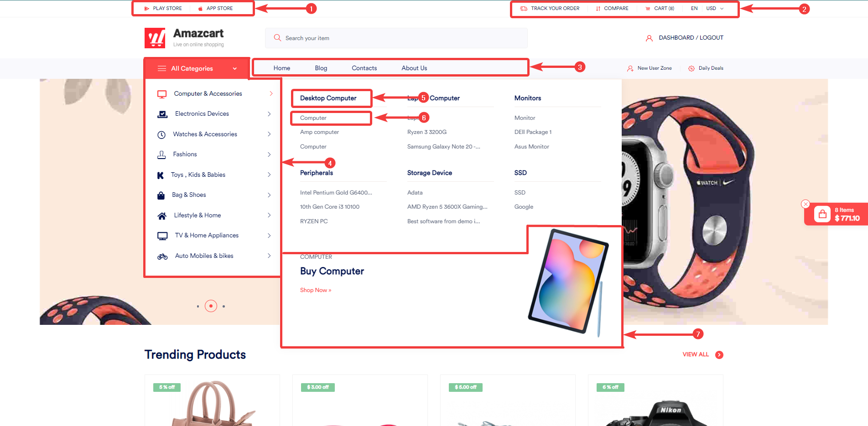The width and height of the screenshot is (868, 426).
Task: Click the Track Your Order truck icon
Action: tap(524, 9)
